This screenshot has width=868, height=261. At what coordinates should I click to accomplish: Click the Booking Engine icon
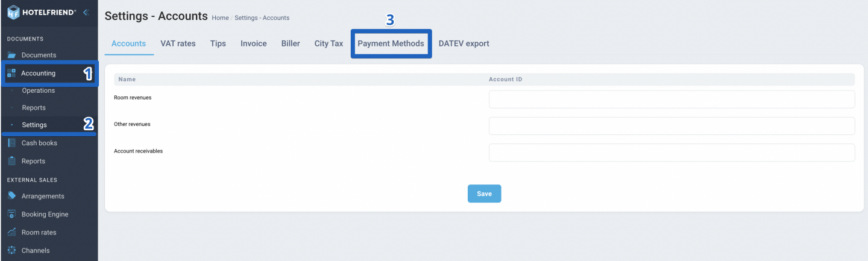pos(11,214)
